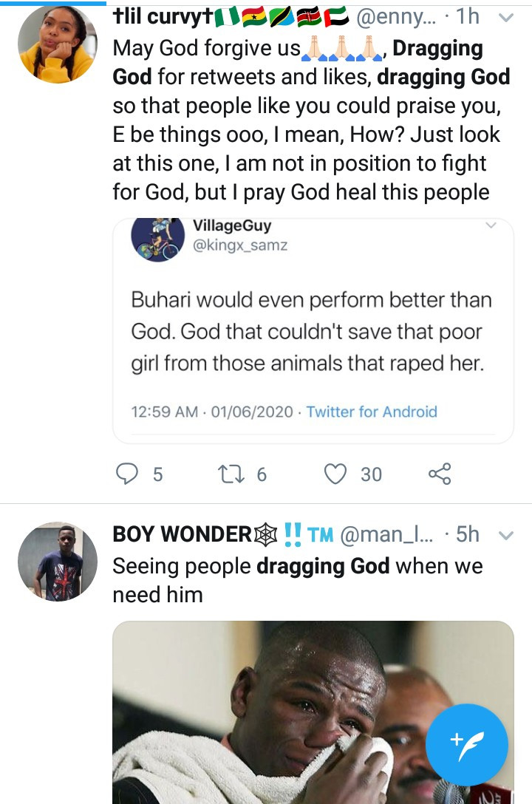Tap the reply icon with 5 comments

[129, 474]
